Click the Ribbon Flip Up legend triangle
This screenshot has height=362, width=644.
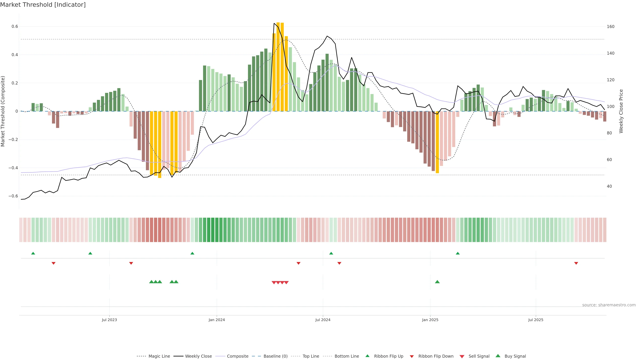pos(367,356)
